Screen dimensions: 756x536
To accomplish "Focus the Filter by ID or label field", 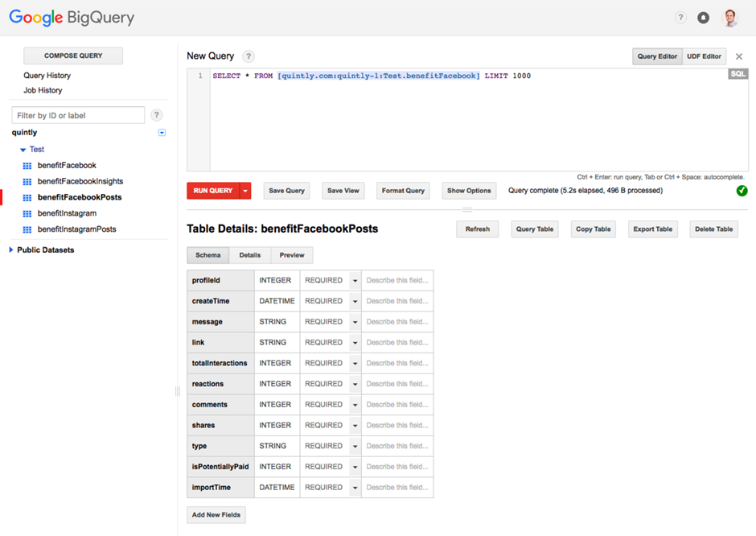I will point(78,115).
